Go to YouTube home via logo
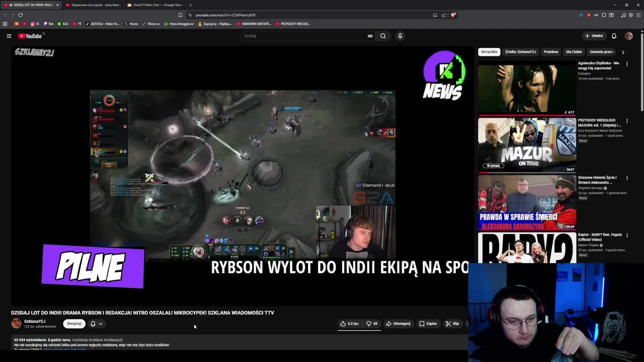 (x=31, y=36)
